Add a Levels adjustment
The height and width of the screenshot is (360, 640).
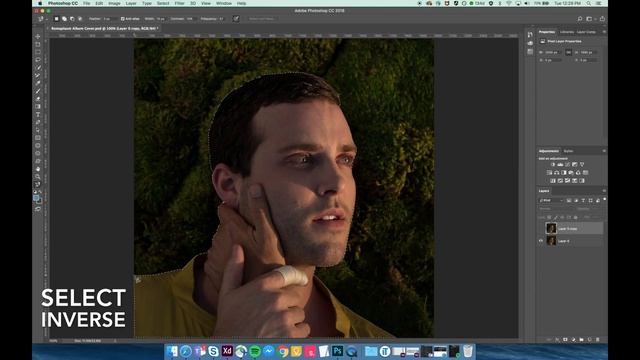point(560,164)
